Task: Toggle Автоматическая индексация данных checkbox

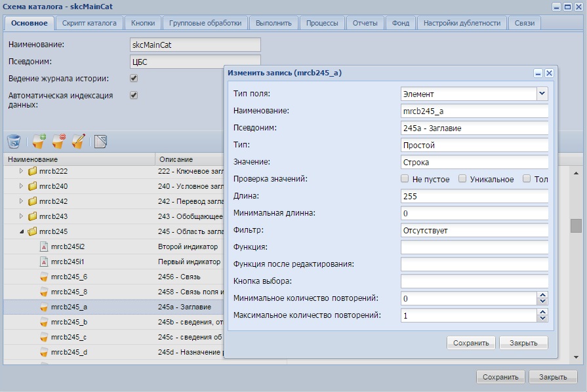Action: tap(134, 96)
